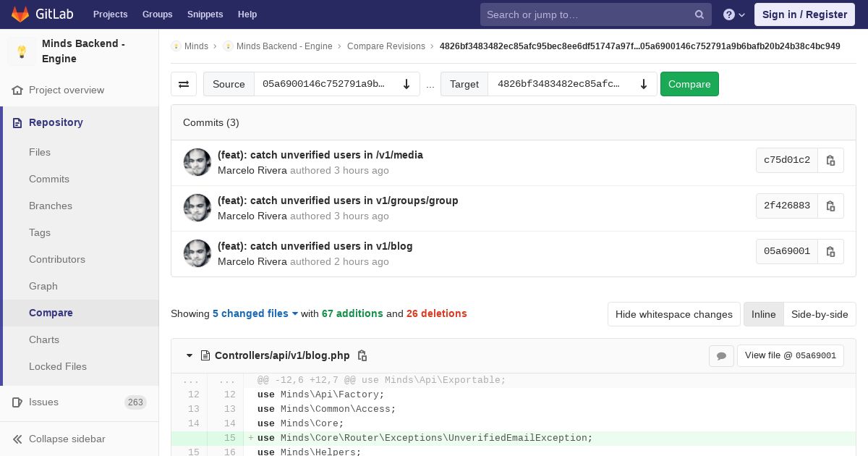Image resolution: width=868 pixels, height=456 pixels.
Task: Hide whitespace changes in diff
Action: (x=673, y=314)
